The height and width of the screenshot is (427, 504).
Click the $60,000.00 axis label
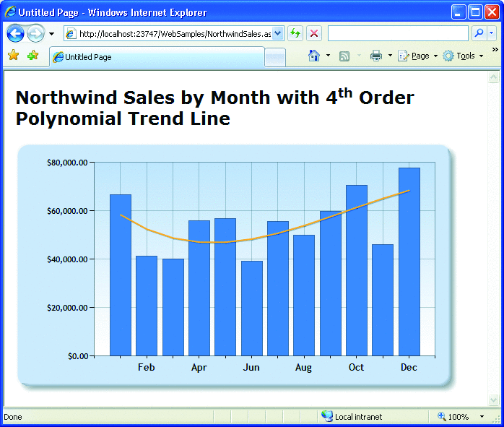pos(67,211)
